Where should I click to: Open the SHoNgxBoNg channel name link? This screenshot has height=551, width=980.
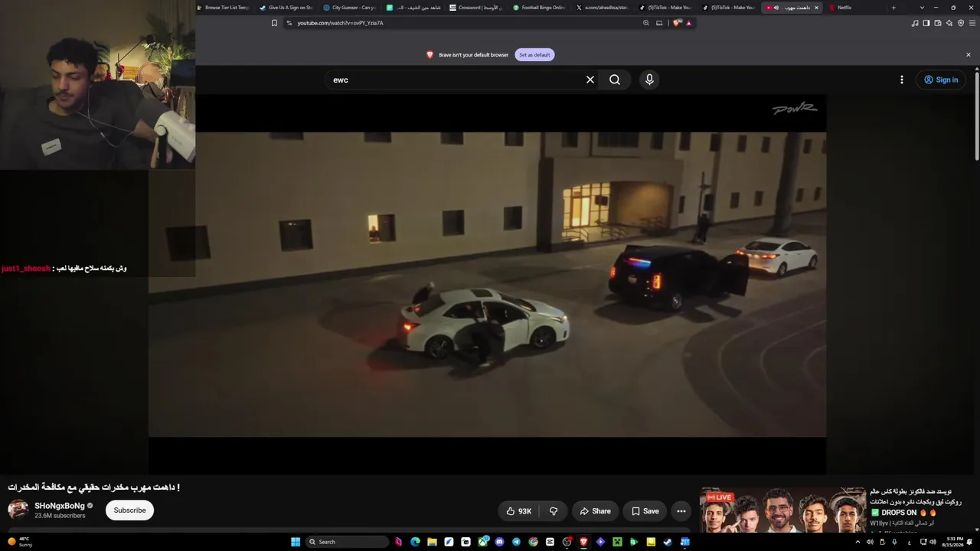pyautogui.click(x=60, y=506)
